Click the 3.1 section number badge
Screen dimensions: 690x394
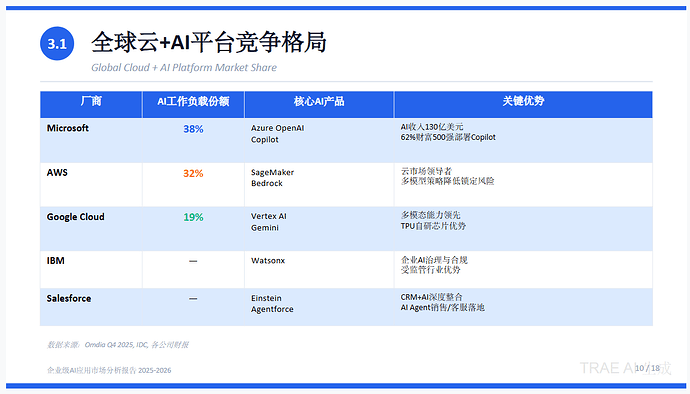coord(57,44)
